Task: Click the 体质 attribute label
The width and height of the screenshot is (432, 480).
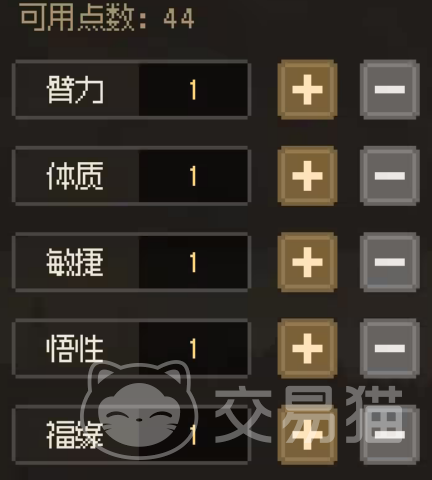Action: 75,176
